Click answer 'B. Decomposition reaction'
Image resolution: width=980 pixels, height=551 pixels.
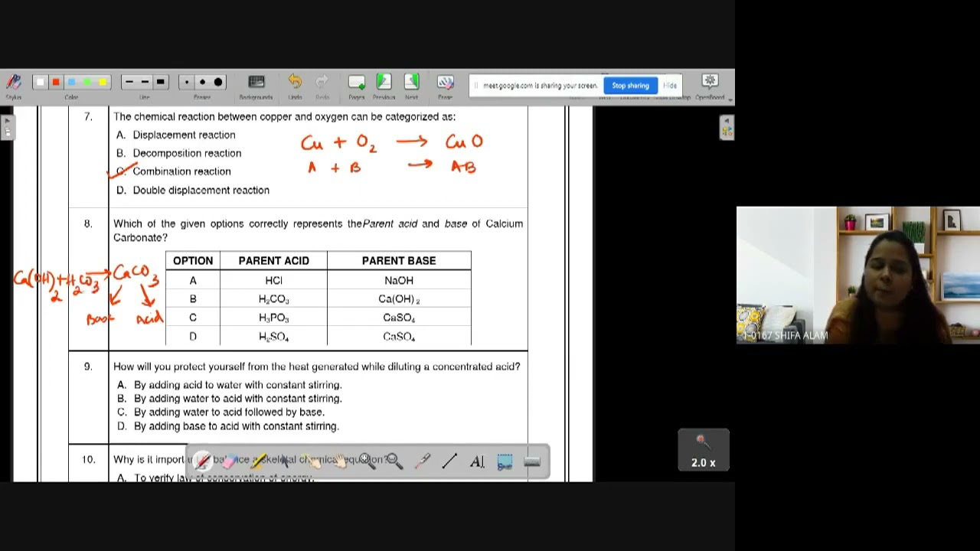(x=178, y=153)
